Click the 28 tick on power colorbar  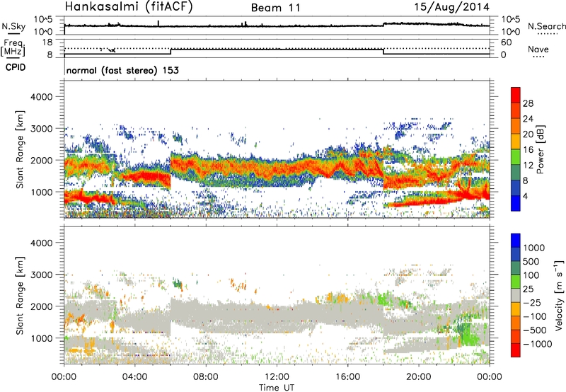[x=528, y=103]
